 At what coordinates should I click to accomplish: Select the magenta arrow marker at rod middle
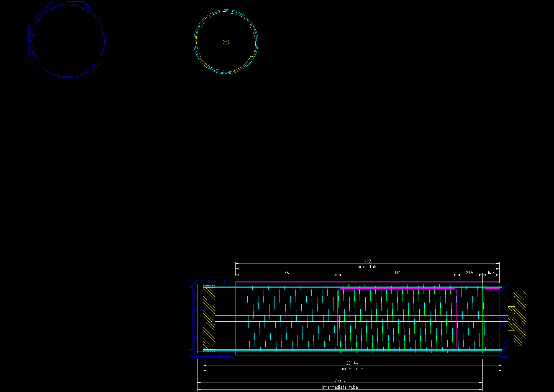coord(341,319)
